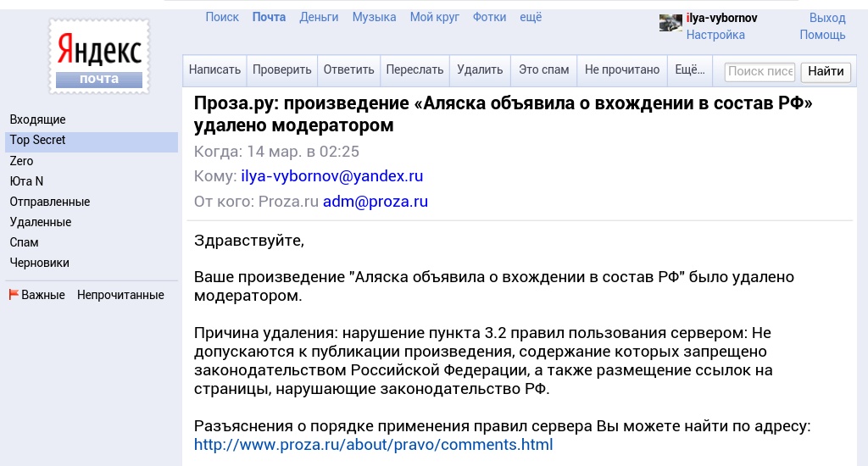Open the Отправленные folder

pyautogui.click(x=50, y=202)
